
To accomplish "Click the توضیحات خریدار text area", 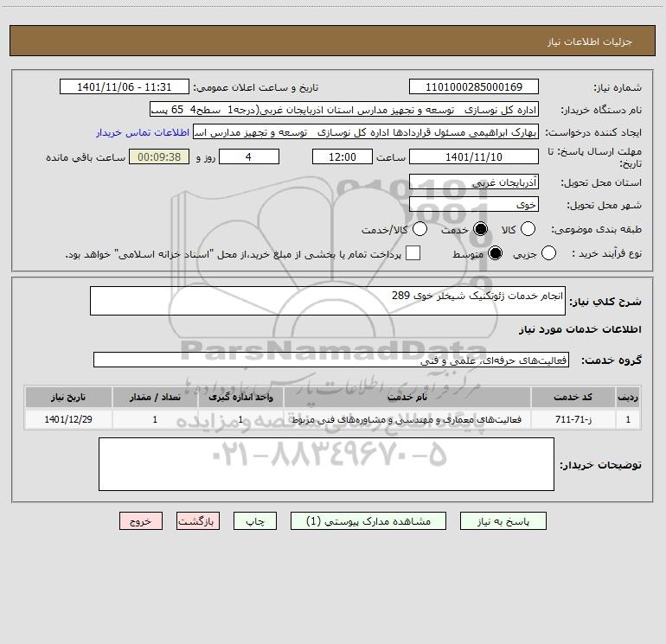I will (x=326, y=464).
